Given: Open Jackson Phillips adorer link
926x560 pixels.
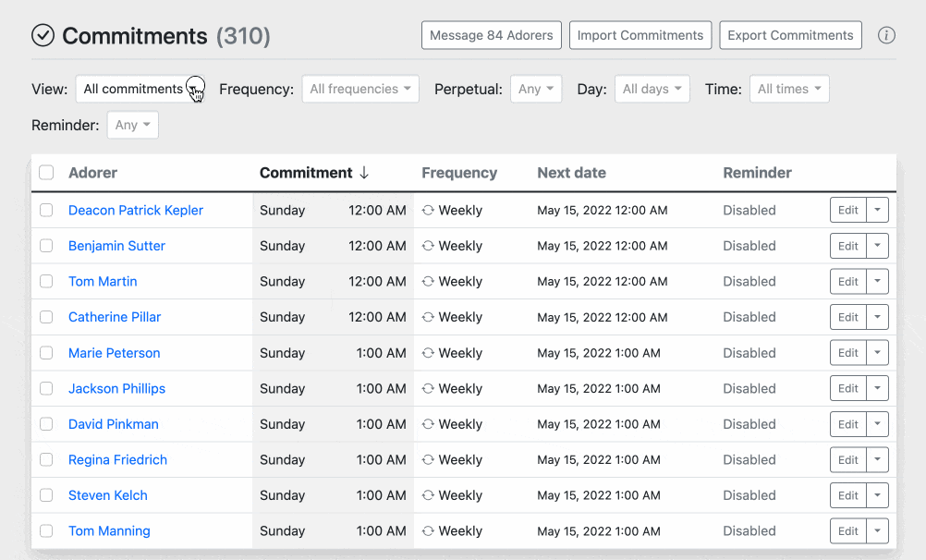Looking at the screenshot, I should click(x=116, y=389).
